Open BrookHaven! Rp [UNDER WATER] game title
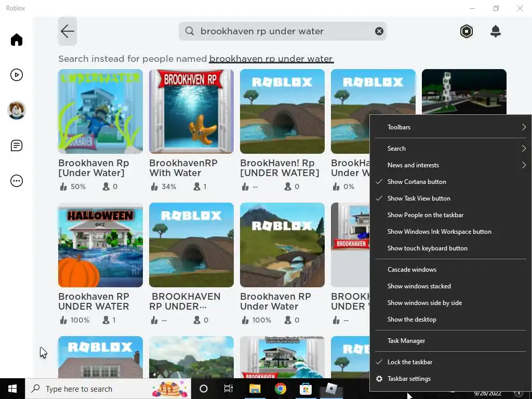 pyautogui.click(x=280, y=168)
